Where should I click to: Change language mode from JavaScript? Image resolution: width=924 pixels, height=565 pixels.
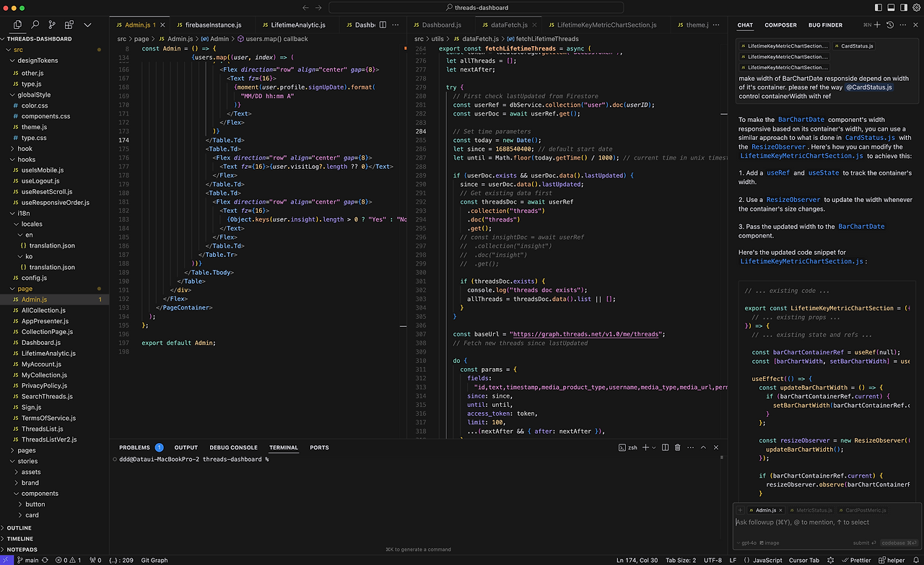click(x=767, y=560)
